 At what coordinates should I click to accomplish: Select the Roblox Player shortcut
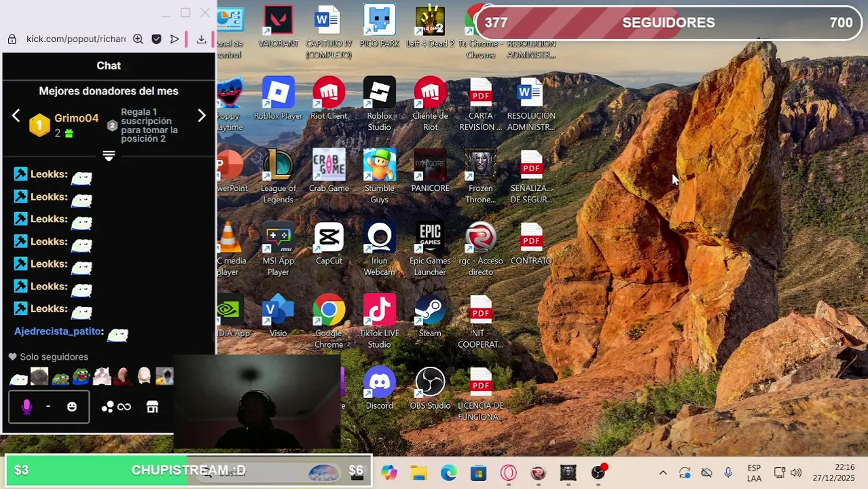(x=278, y=99)
